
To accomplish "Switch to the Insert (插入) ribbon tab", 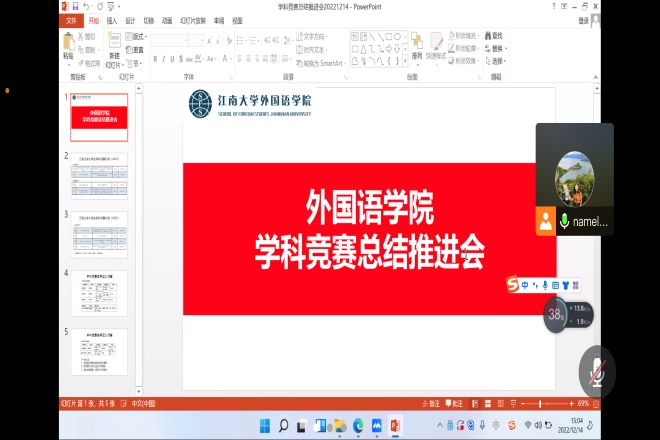I will click(111, 19).
